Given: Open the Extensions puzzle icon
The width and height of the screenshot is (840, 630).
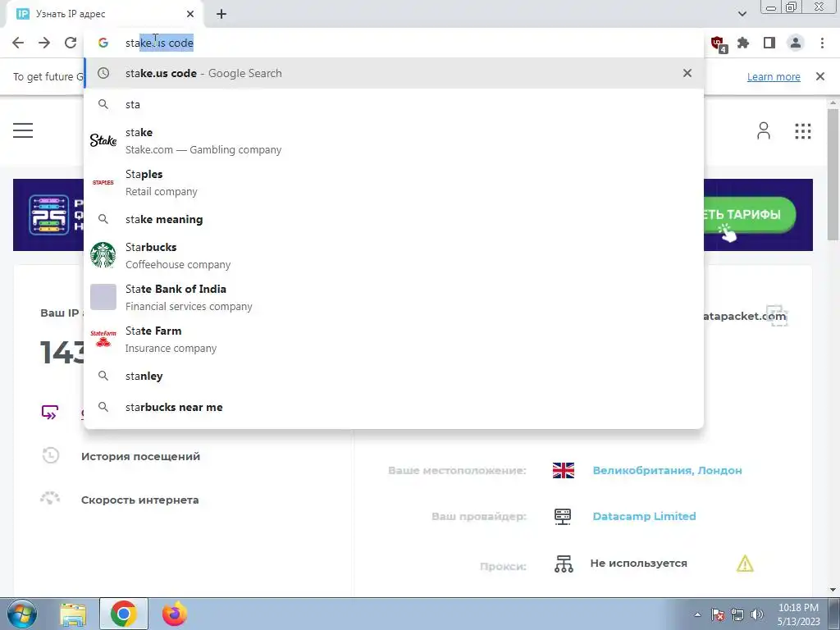Looking at the screenshot, I should (743, 43).
